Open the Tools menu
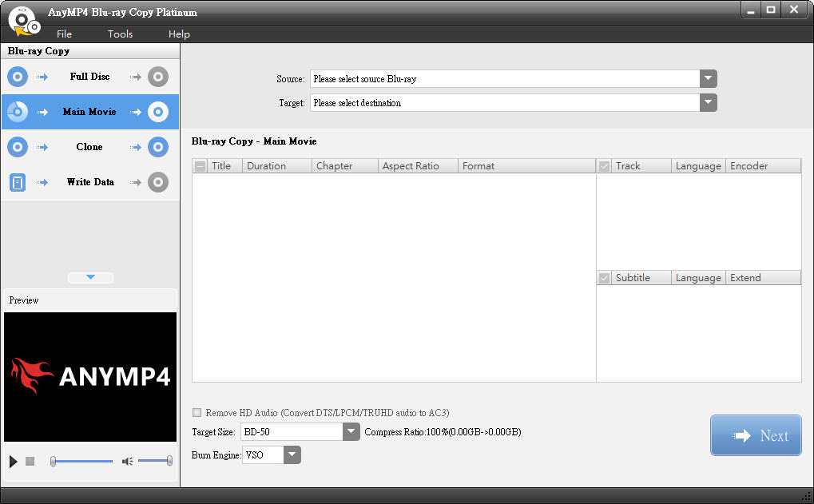This screenshot has width=814, height=504. point(120,34)
